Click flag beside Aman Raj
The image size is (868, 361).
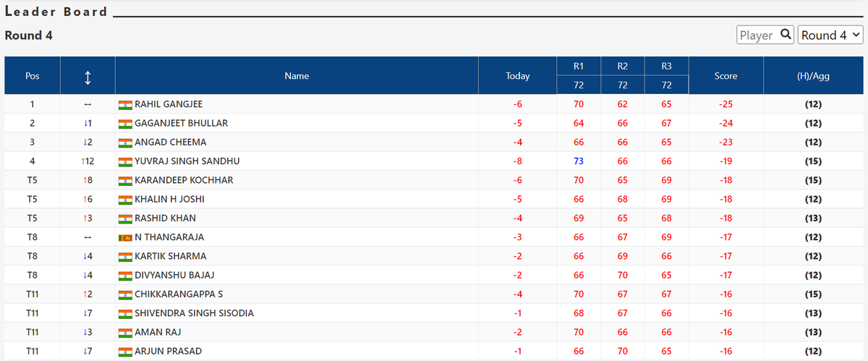pos(125,332)
